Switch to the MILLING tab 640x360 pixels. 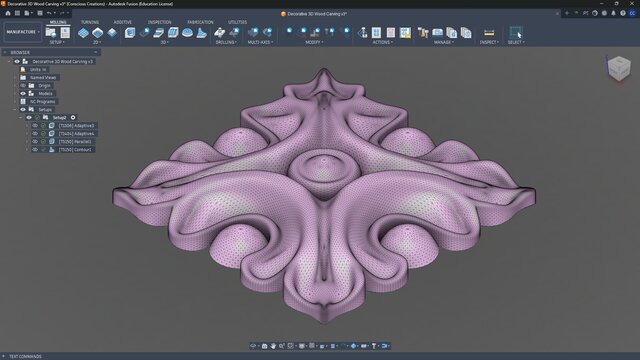[x=58, y=22]
